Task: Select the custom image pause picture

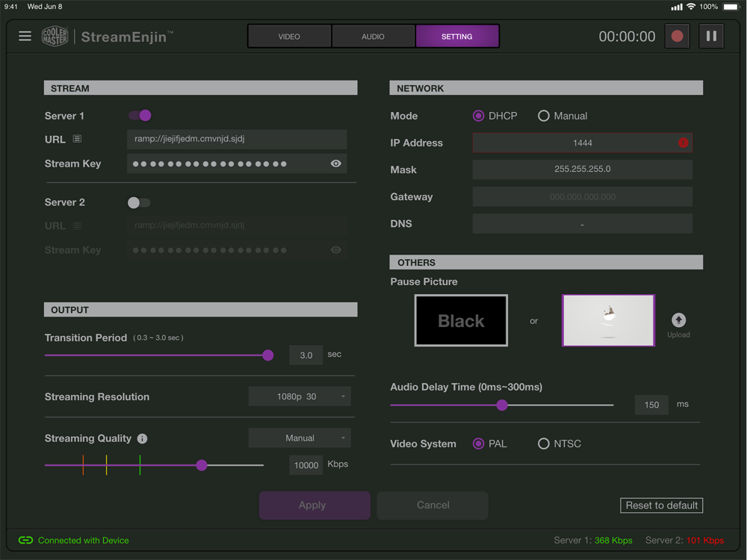Action: coord(608,320)
